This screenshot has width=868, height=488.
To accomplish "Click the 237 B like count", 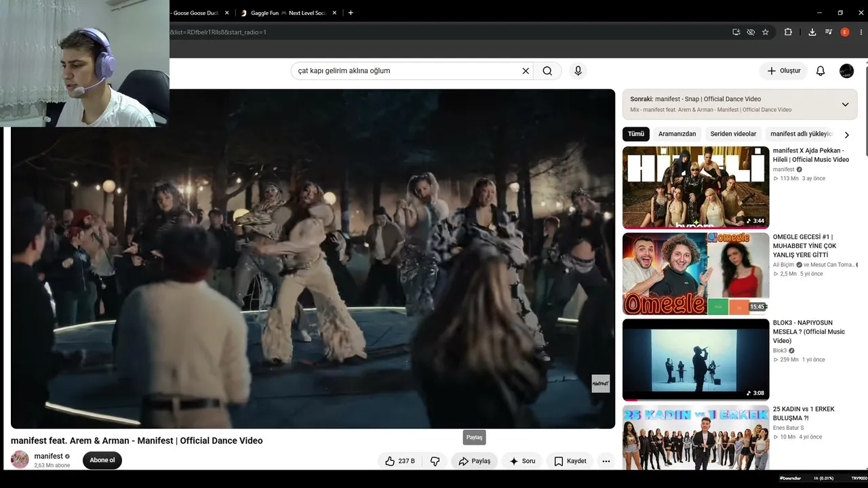I will (407, 461).
